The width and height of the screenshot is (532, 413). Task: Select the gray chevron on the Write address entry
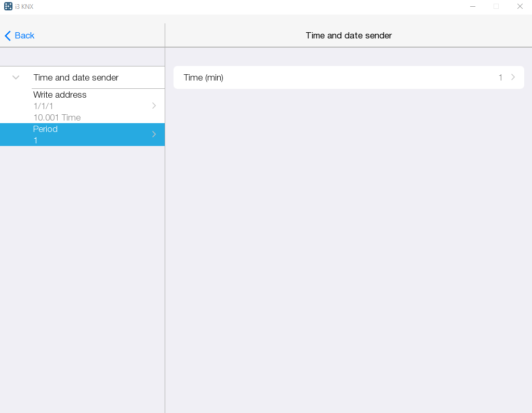click(x=154, y=105)
